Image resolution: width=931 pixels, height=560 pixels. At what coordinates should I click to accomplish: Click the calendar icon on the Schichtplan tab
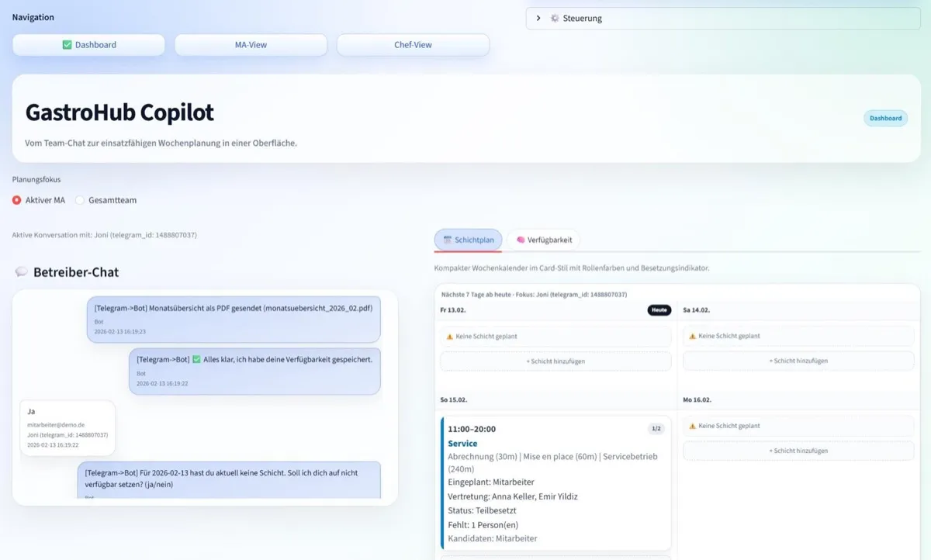pyautogui.click(x=448, y=240)
